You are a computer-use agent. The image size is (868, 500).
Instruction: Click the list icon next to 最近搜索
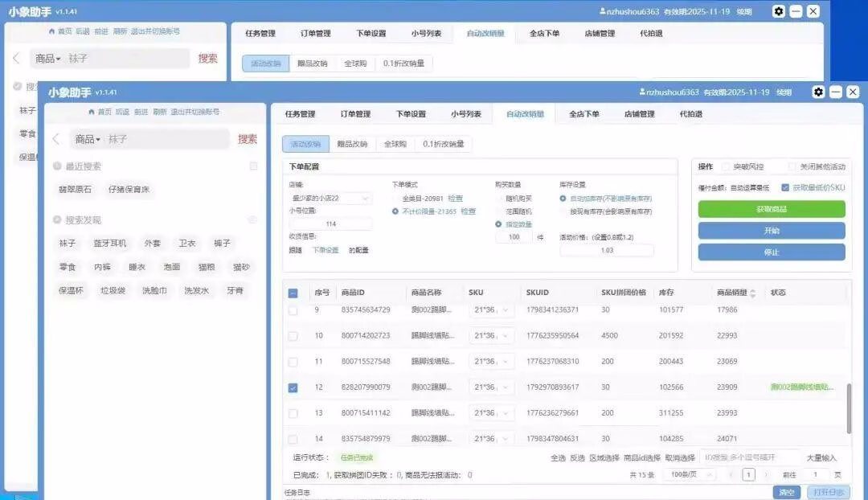tap(253, 166)
